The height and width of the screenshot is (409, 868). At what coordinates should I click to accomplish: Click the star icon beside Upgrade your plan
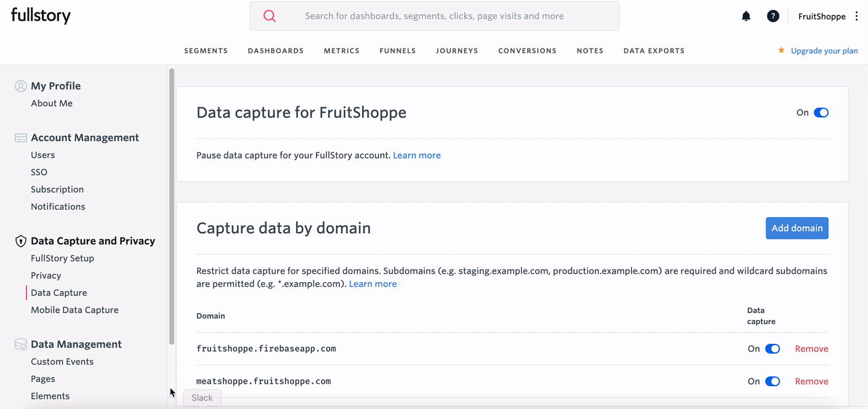[782, 50]
